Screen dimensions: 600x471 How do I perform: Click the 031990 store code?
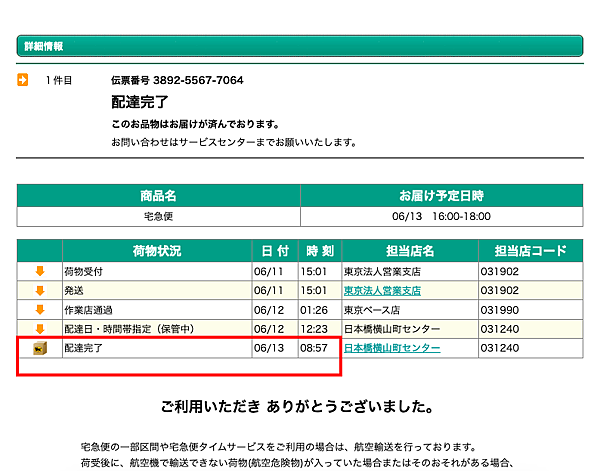point(499,310)
